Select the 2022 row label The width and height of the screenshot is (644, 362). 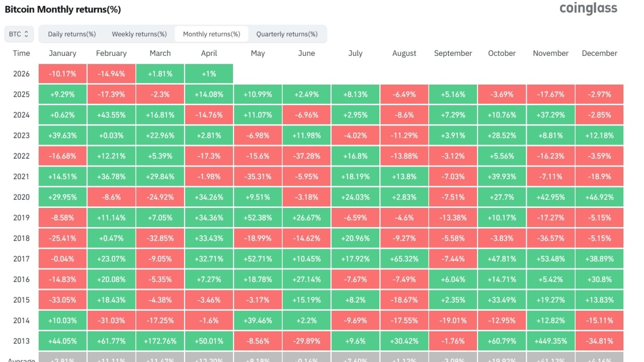tap(21, 156)
